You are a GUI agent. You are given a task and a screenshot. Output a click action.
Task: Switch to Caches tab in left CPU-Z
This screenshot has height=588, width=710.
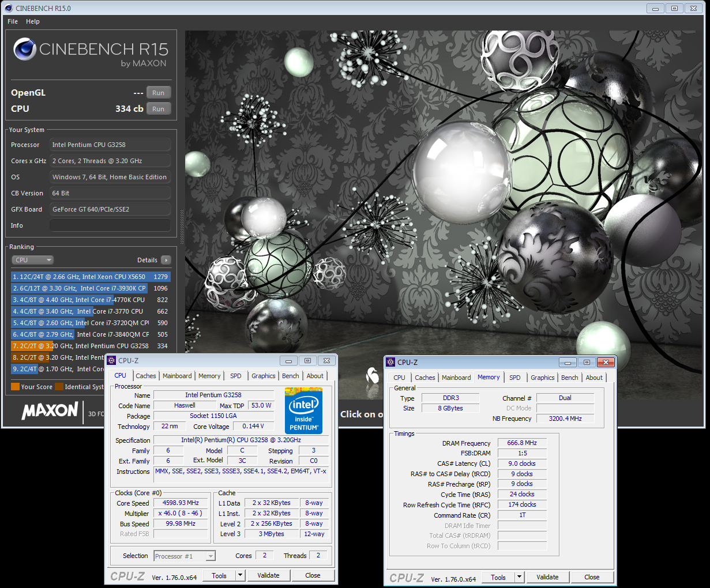coord(146,376)
